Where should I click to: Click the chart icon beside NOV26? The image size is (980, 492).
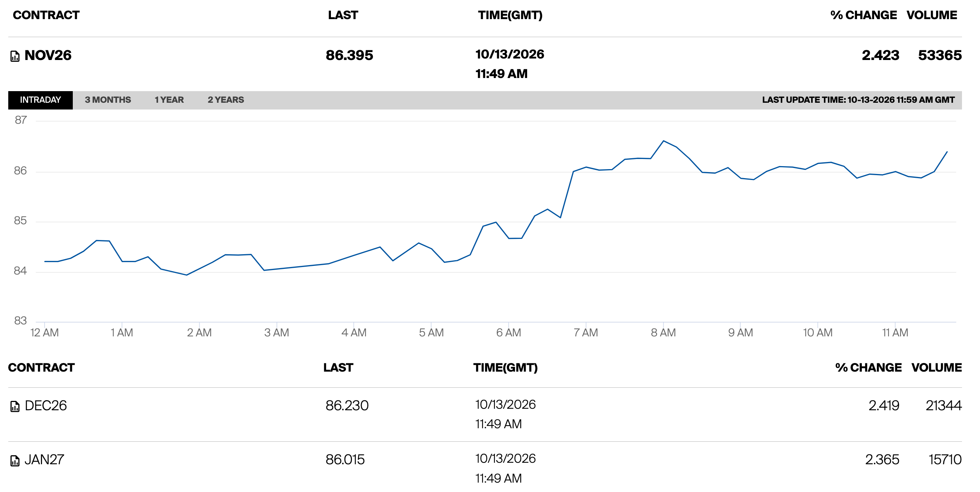tap(15, 56)
